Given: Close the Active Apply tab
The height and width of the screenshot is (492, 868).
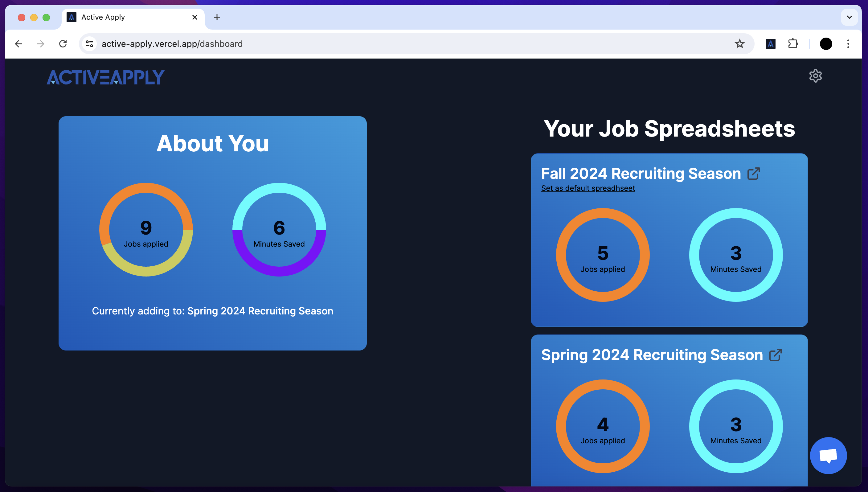Looking at the screenshot, I should pyautogui.click(x=194, y=17).
